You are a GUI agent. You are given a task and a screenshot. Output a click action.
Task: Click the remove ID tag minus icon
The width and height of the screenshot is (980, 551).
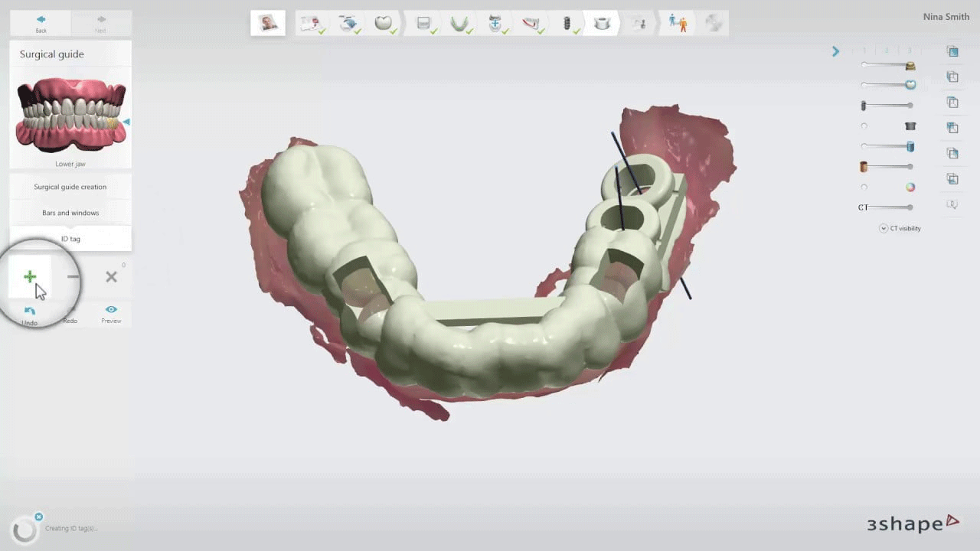click(x=73, y=276)
